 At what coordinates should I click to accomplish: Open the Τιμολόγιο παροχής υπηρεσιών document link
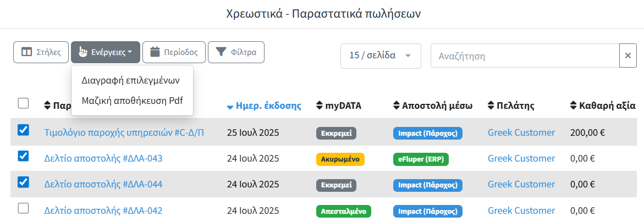click(x=124, y=132)
